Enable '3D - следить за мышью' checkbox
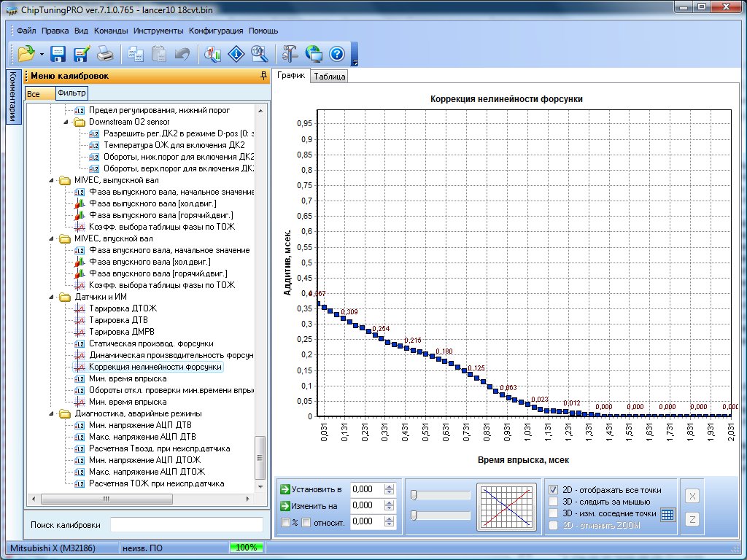 (554, 501)
